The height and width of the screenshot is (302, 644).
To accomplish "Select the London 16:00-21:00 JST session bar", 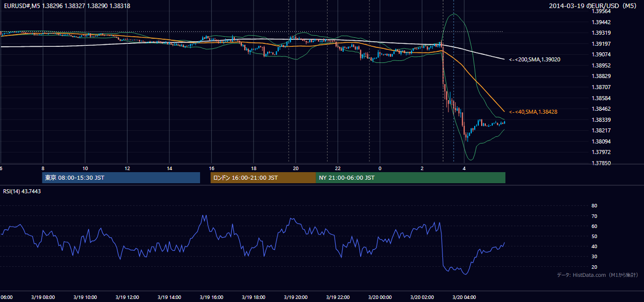I will 263,178.
